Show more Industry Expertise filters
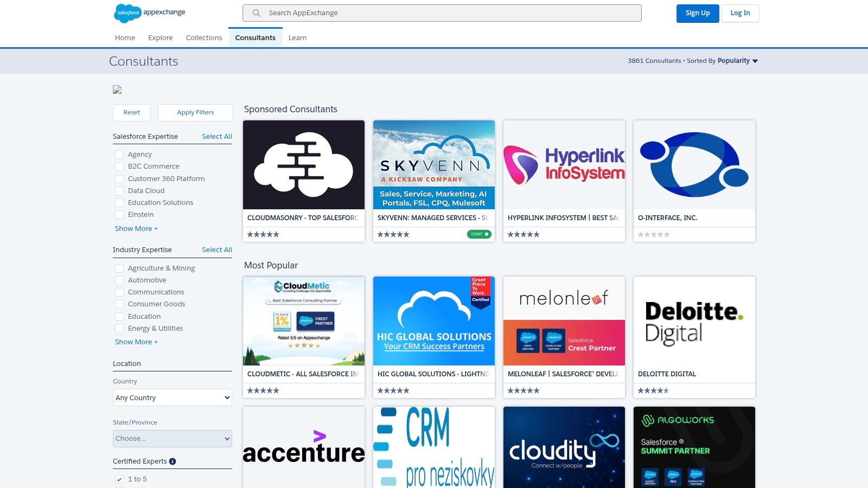The width and height of the screenshot is (868, 488). [x=136, y=342]
